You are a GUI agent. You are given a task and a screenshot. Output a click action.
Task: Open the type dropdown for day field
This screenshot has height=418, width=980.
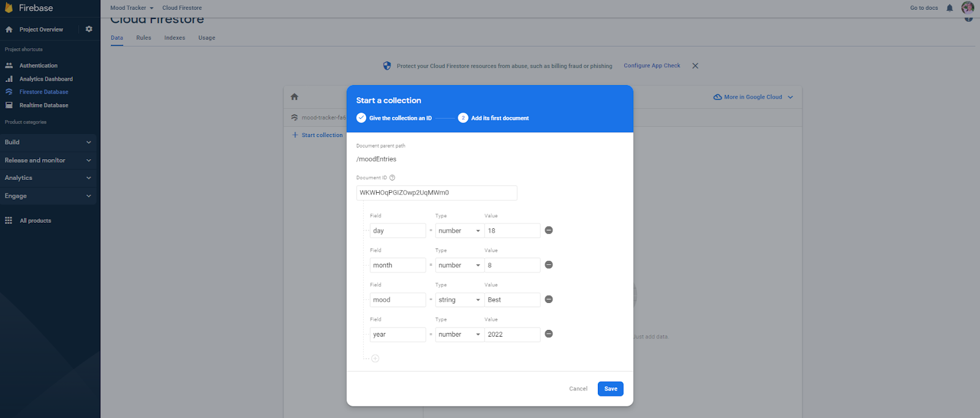[459, 231]
